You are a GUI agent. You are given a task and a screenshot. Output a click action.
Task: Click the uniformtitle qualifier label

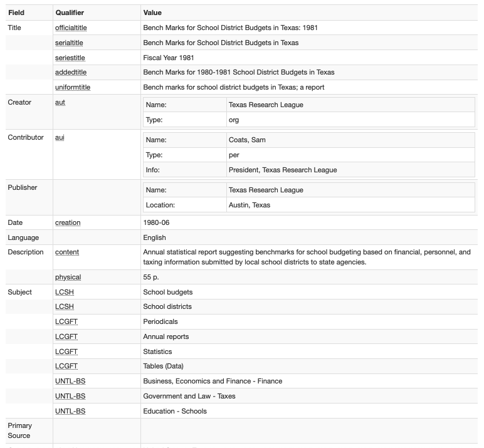click(x=73, y=87)
